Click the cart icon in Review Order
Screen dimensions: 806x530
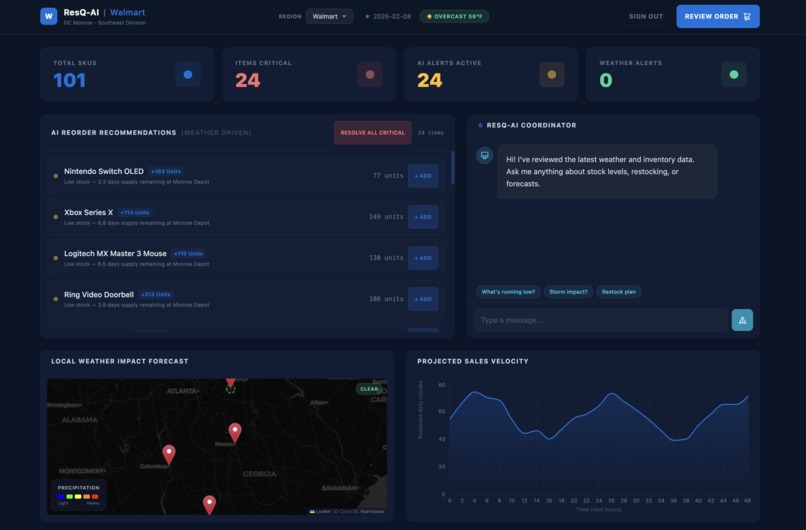pos(747,16)
